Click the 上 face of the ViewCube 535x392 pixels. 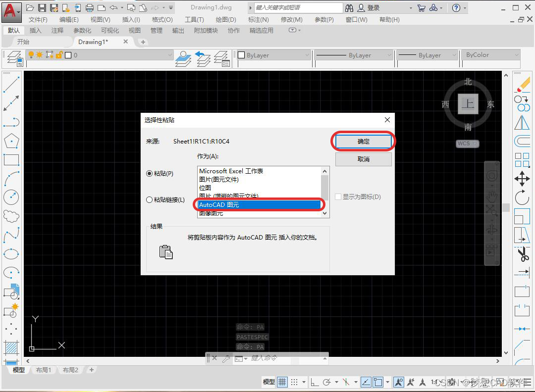(468, 104)
